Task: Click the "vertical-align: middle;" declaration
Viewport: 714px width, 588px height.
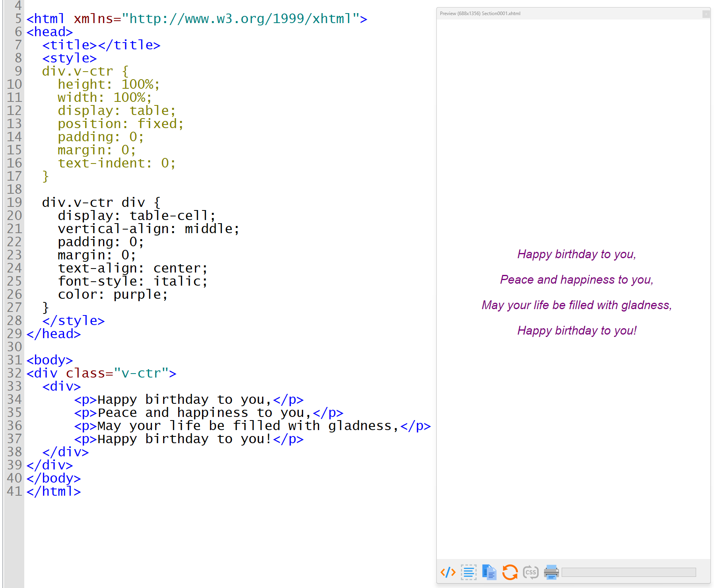Action: pyautogui.click(x=149, y=229)
